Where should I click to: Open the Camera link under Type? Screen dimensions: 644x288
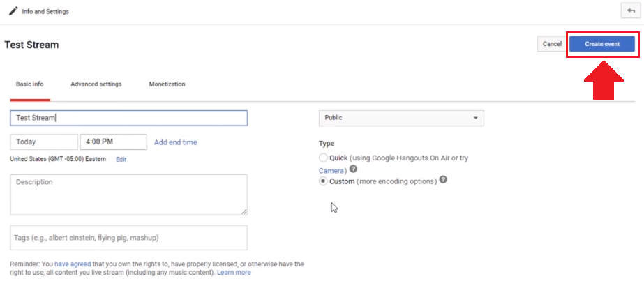point(331,171)
